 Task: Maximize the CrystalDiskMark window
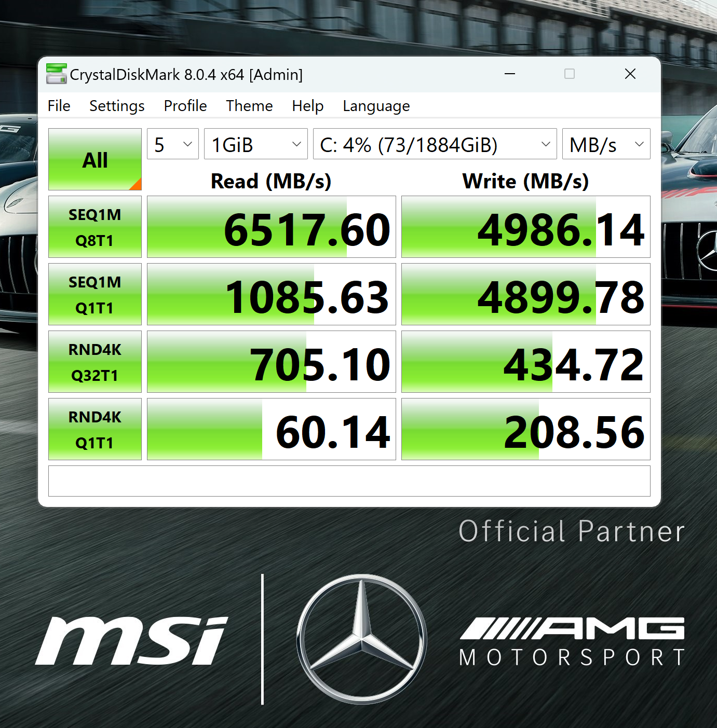click(x=570, y=74)
